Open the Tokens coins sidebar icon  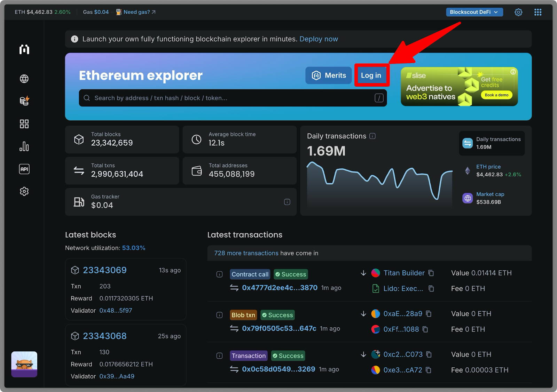tap(24, 101)
